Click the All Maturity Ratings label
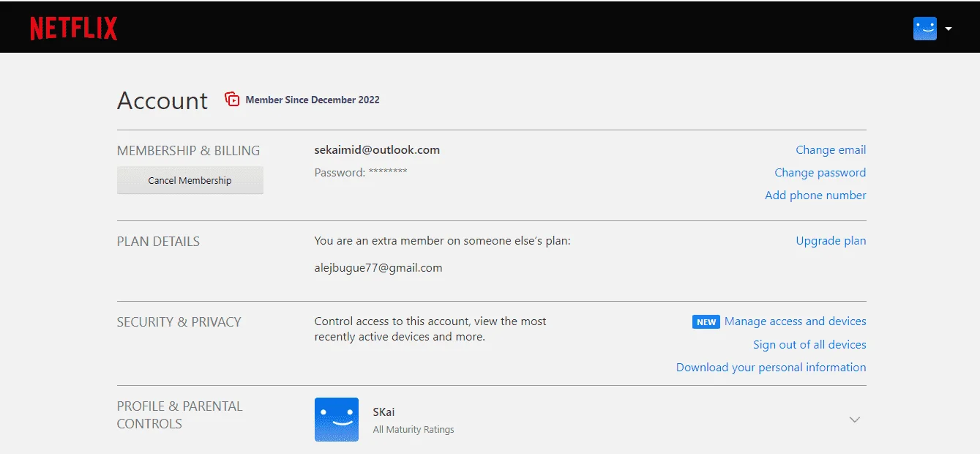 414,429
